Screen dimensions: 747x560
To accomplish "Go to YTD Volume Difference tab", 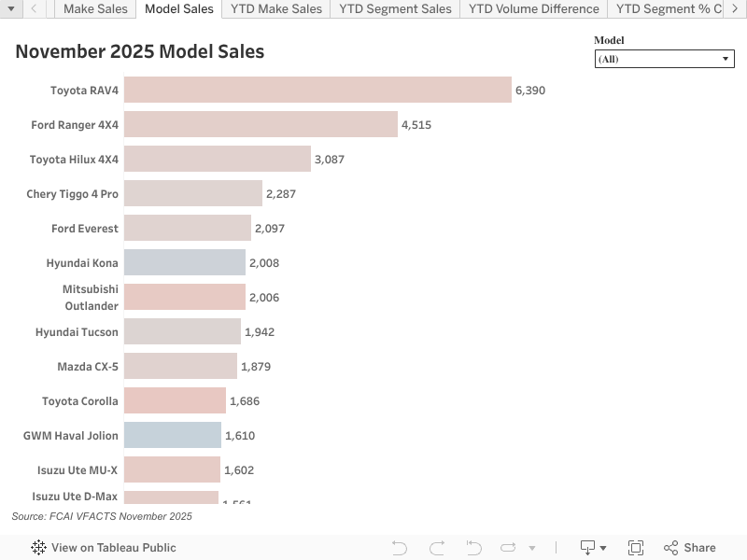I will tap(533, 9).
